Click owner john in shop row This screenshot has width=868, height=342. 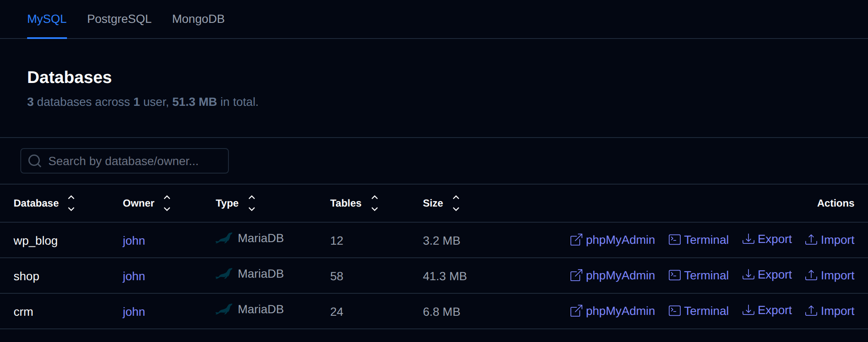click(134, 276)
